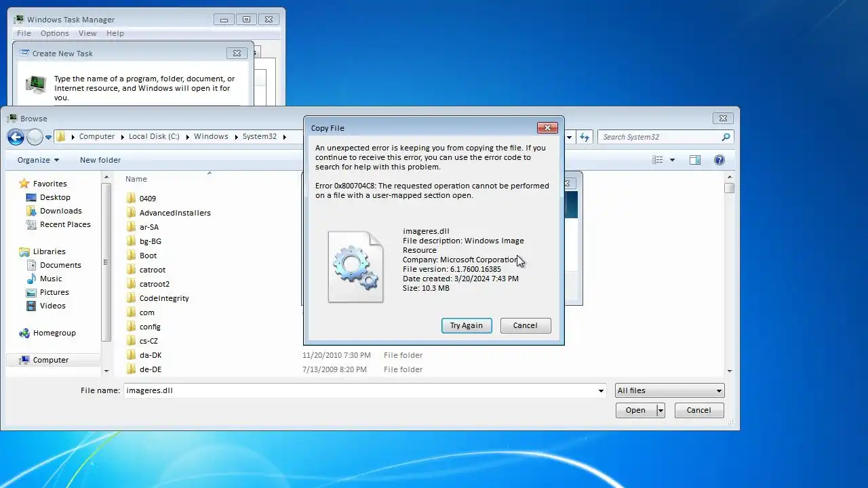Screen dimensions: 868x488
Task: Click the Back arrow in Browse dialog
Action: pos(16,137)
